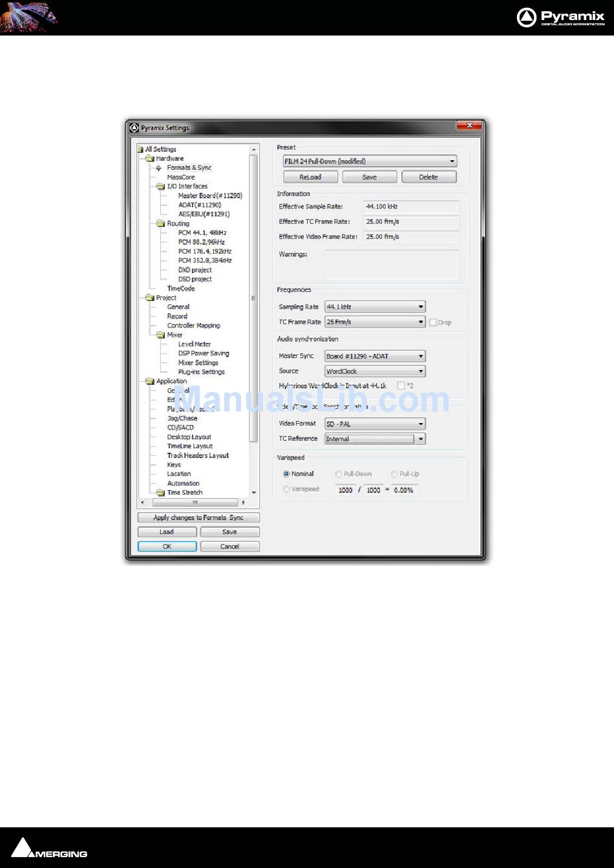Click the ReLoad preset button
Viewport: 614px width, 868px height.
coord(310,177)
